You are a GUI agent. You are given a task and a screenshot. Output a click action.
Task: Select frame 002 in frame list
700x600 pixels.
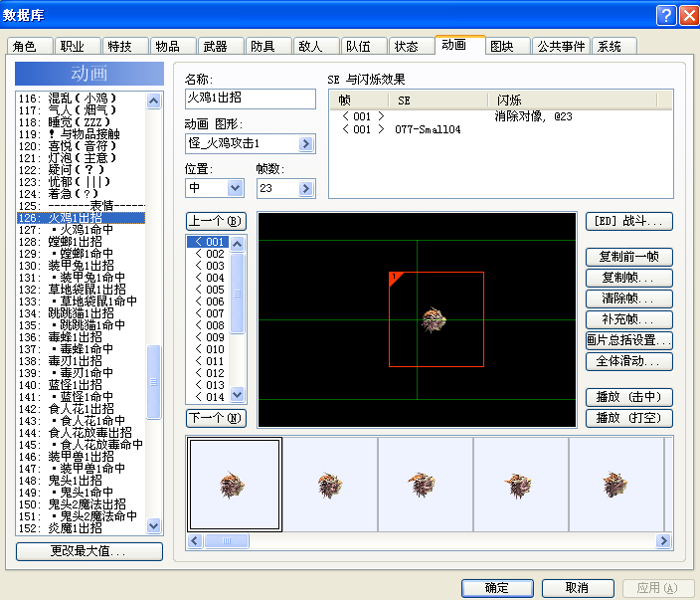coord(209,254)
